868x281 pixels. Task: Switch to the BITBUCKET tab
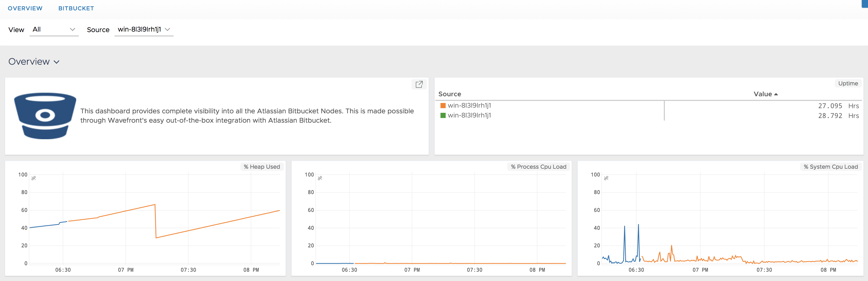[x=76, y=9]
